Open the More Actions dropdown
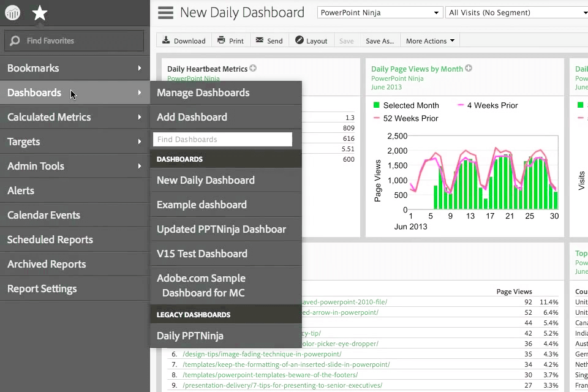 pyautogui.click(x=429, y=40)
